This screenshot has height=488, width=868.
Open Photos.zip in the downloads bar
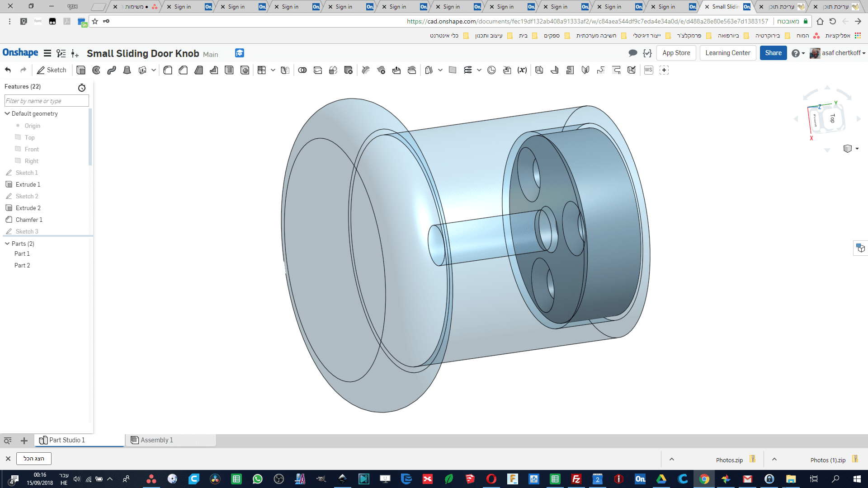click(x=729, y=460)
